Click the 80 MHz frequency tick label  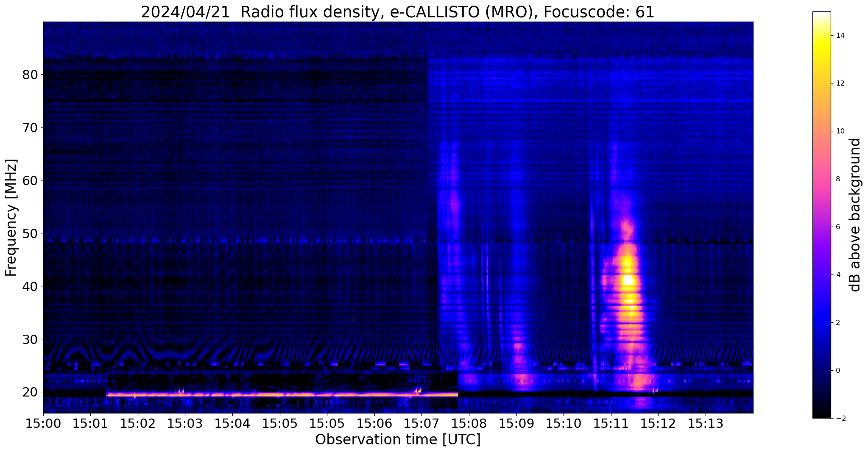30,75
